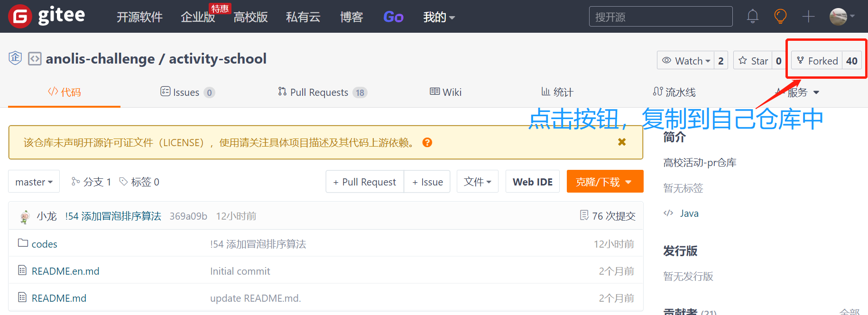The width and height of the screenshot is (868, 315).
Task: Click the Forked button
Action: pyautogui.click(x=817, y=61)
